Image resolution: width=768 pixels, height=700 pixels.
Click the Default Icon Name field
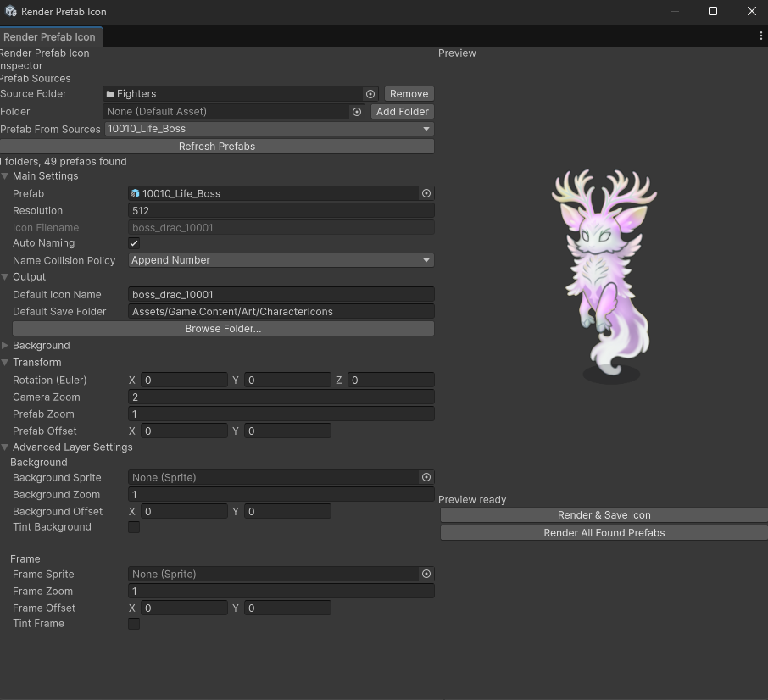[281, 294]
